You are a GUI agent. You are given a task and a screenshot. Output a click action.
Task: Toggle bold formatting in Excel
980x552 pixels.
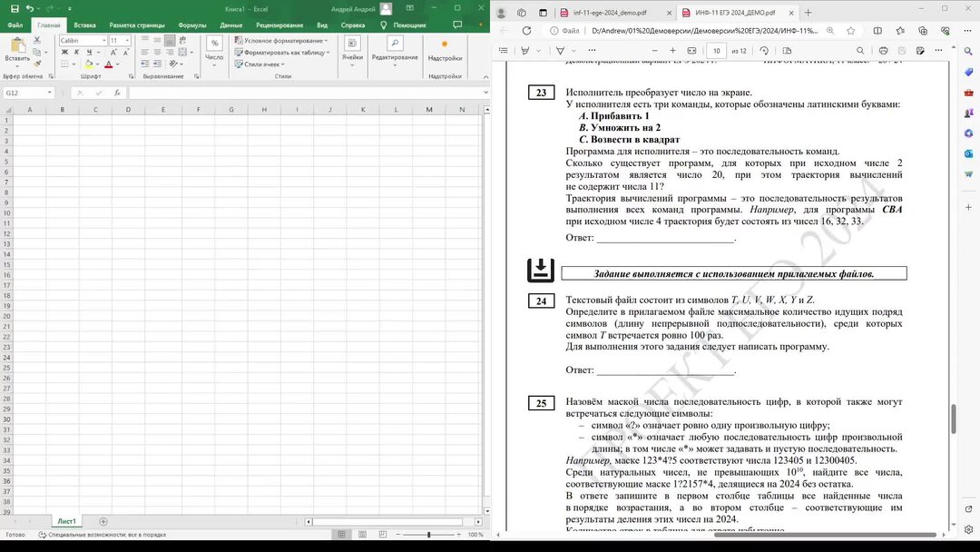(x=64, y=52)
